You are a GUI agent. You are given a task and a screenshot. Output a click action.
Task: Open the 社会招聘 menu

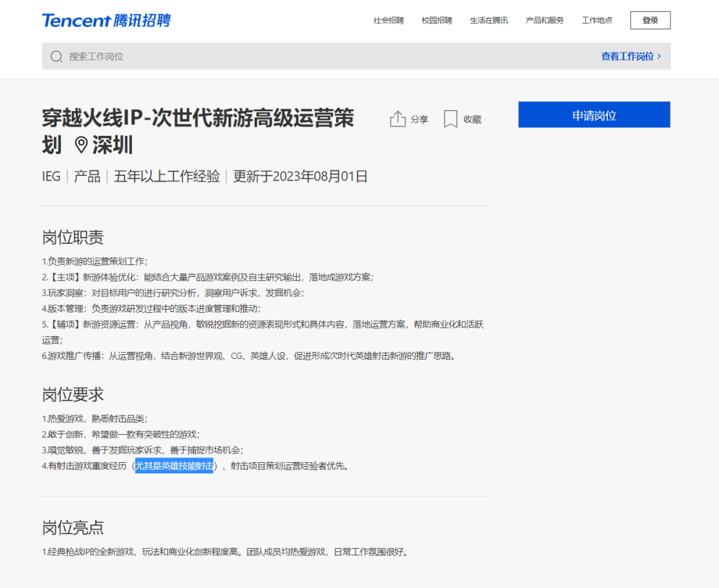click(x=388, y=20)
